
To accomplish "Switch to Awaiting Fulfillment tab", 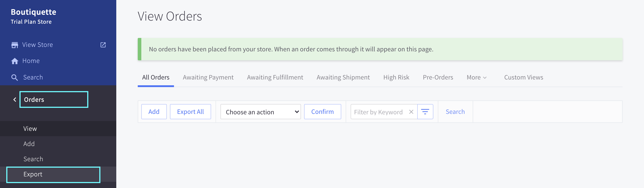I will pyautogui.click(x=275, y=77).
